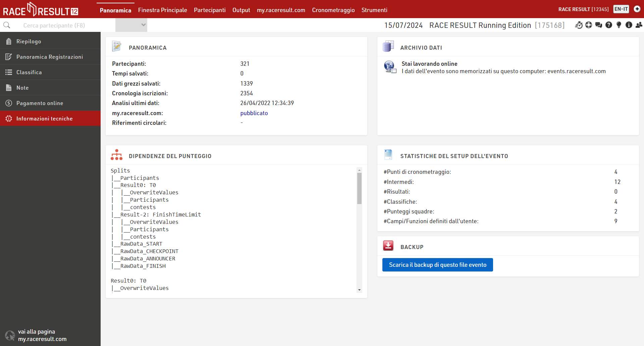
Task: Click the info circle icon
Action: [629, 25]
